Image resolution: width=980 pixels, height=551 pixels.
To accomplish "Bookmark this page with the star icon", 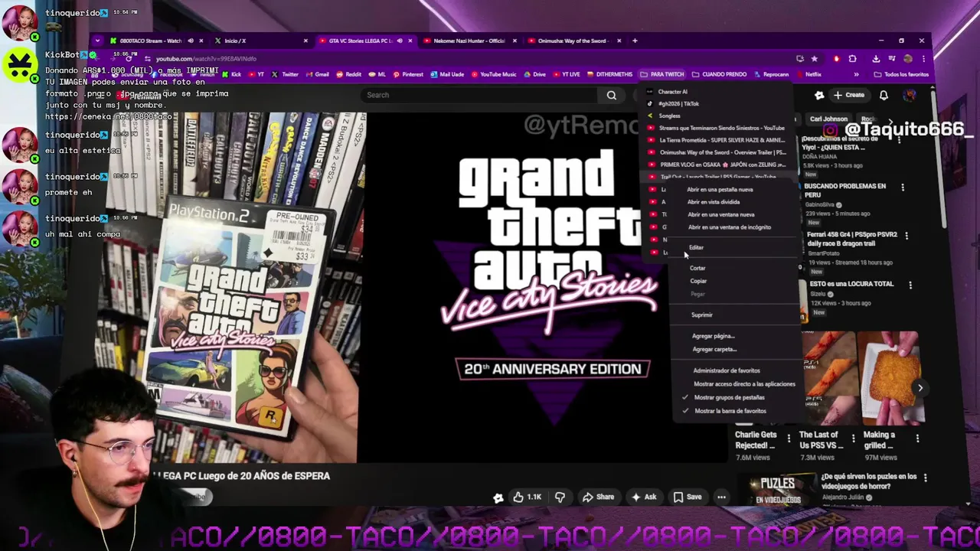I will [x=814, y=58].
